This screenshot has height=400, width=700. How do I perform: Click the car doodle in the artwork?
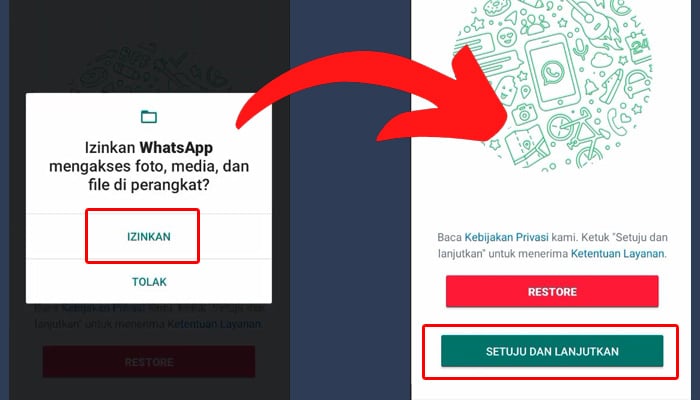point(638,84)
